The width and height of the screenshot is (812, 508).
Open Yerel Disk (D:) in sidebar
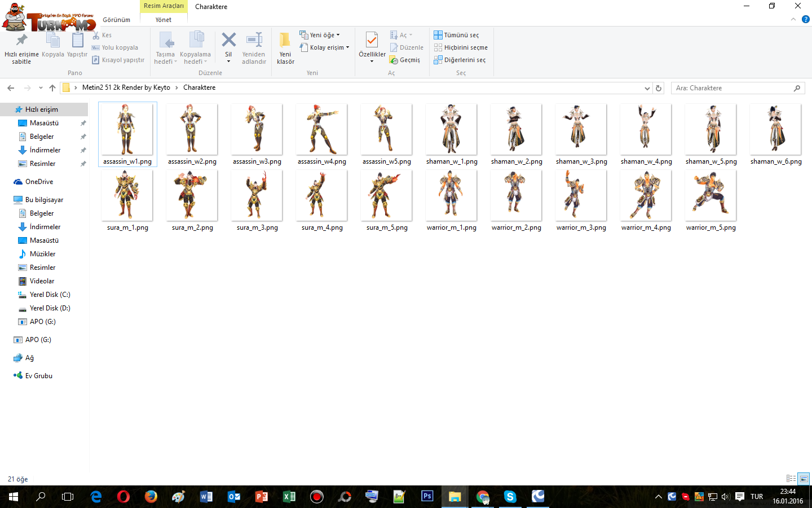(x=44, y=308)
